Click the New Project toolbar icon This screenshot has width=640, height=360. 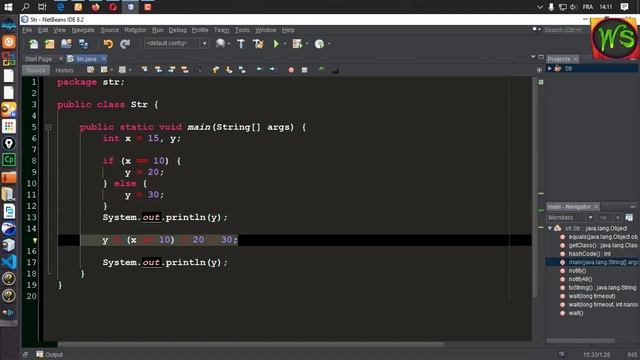coord(50,44)
